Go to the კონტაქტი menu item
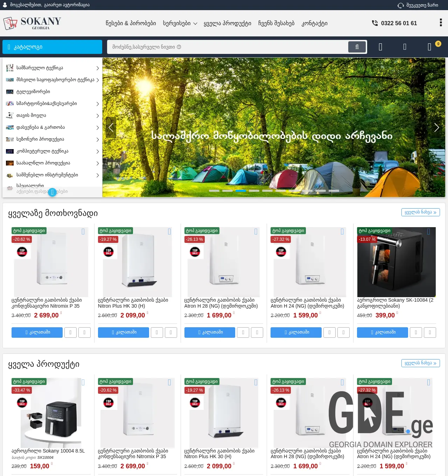 314,23
